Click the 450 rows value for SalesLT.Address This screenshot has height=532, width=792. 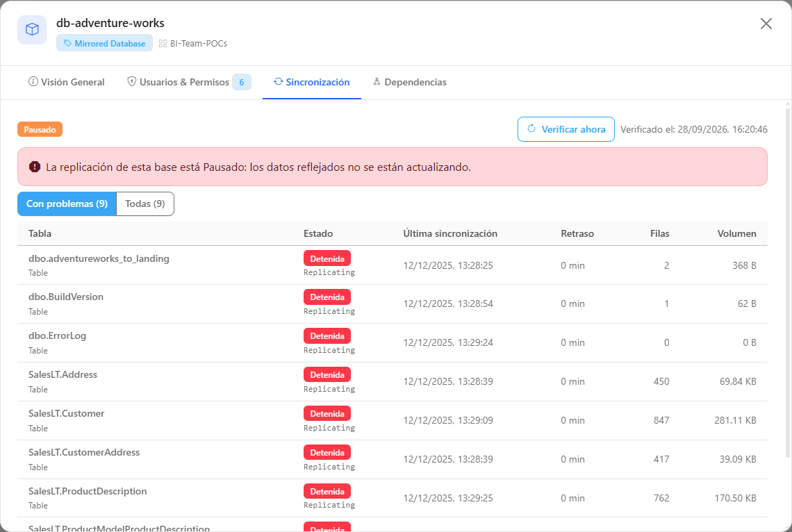(x=661, y=381)
